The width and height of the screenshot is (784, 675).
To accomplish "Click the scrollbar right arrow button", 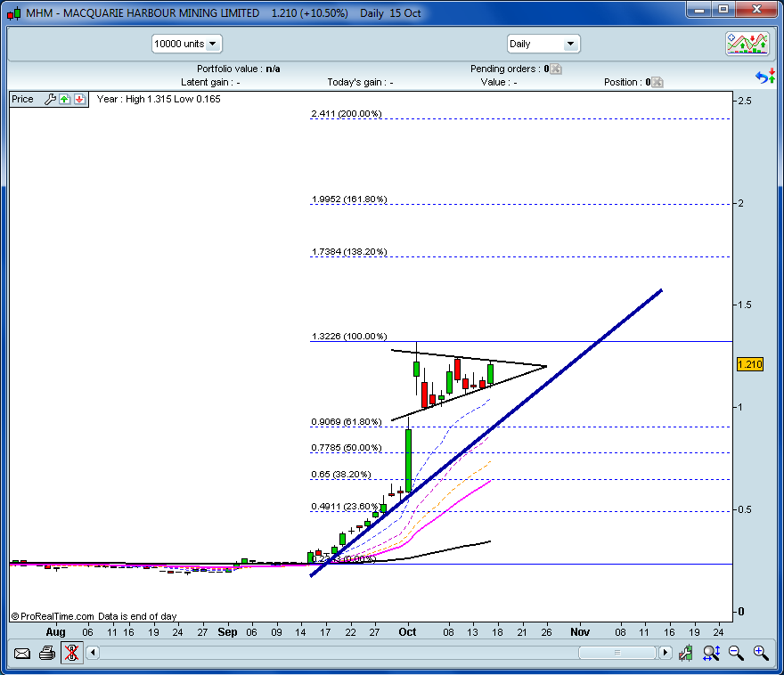I will pos(665,653).
